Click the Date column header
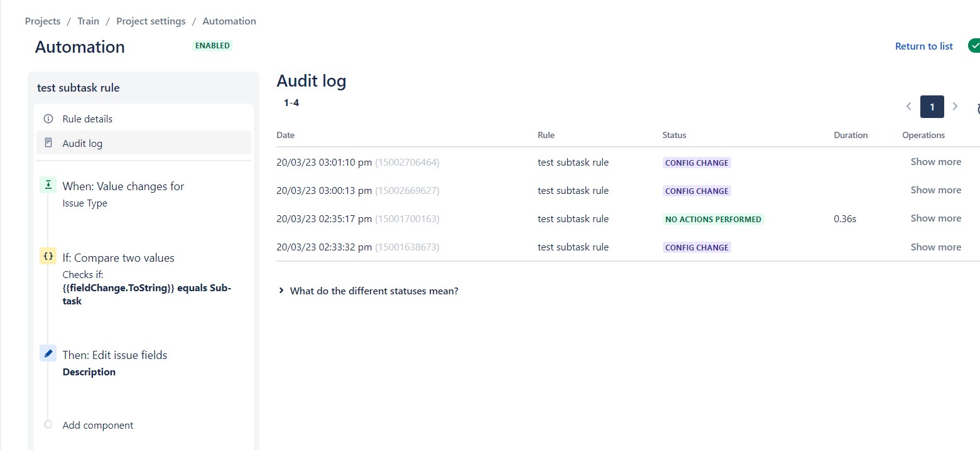The width and height of the screenshot is (980, 450). tap(285, 135)
